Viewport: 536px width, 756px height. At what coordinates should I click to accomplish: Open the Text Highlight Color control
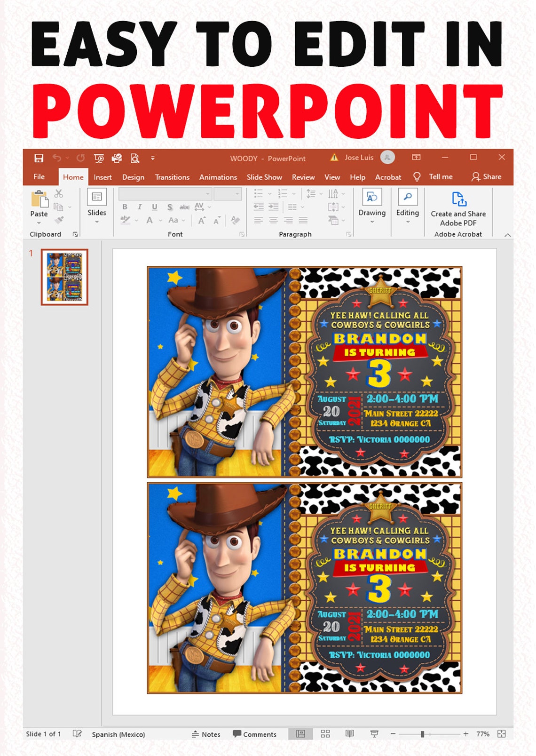[129, 220]
